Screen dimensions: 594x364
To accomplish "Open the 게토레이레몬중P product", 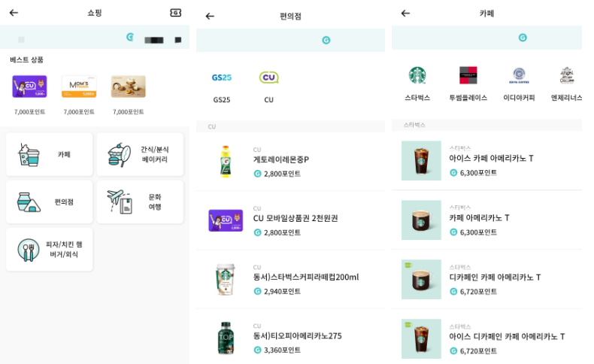I will [x=290, y=162].
